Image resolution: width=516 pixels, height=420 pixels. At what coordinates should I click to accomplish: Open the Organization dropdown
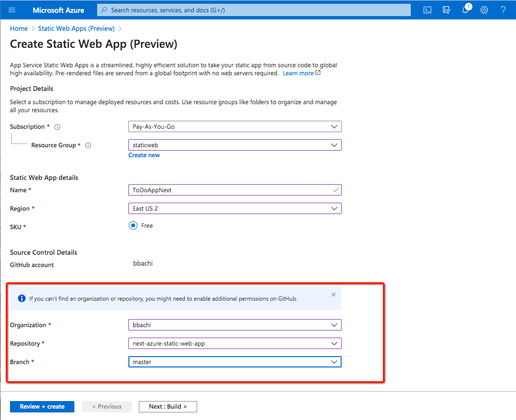pos(235,325)
